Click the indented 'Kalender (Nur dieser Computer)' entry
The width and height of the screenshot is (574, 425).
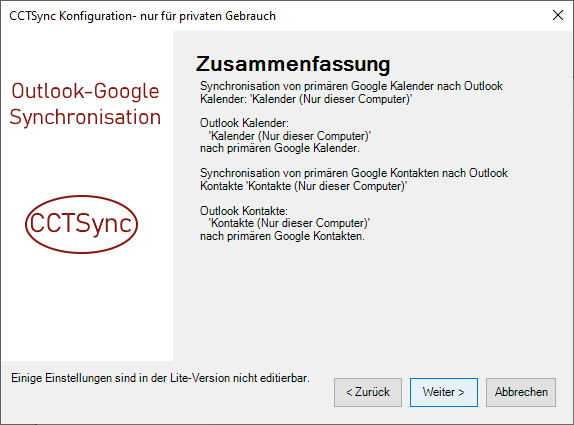(x=290, y=136)
